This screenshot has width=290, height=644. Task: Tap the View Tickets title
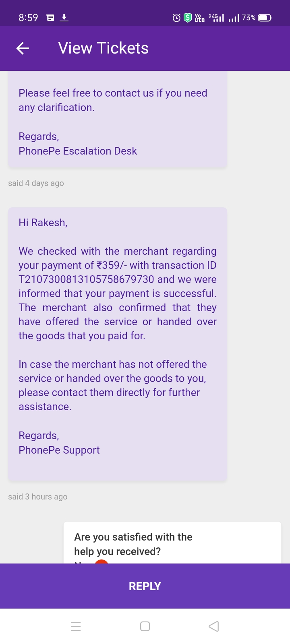click(x=104, y=48)
